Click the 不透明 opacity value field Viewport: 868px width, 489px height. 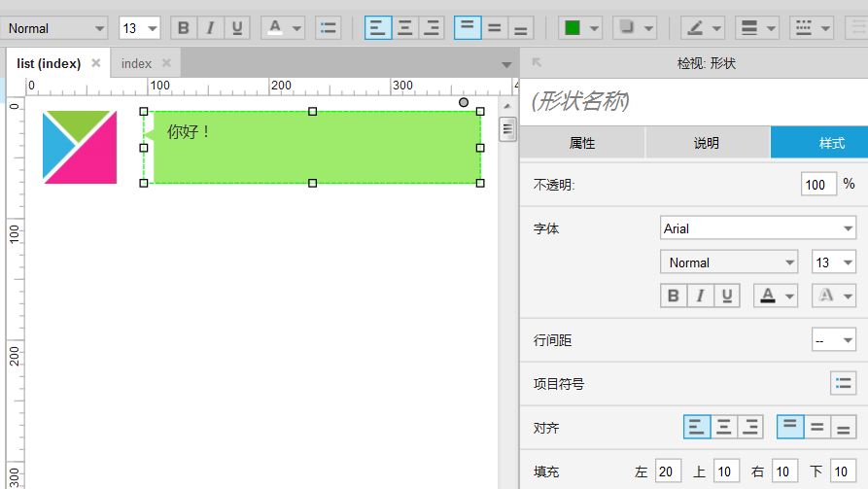click(x=818, y=185)
